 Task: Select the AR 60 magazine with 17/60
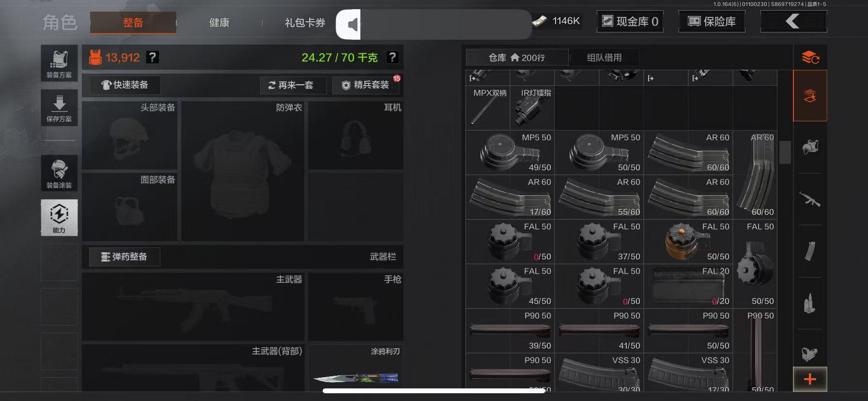click(510, 197)
